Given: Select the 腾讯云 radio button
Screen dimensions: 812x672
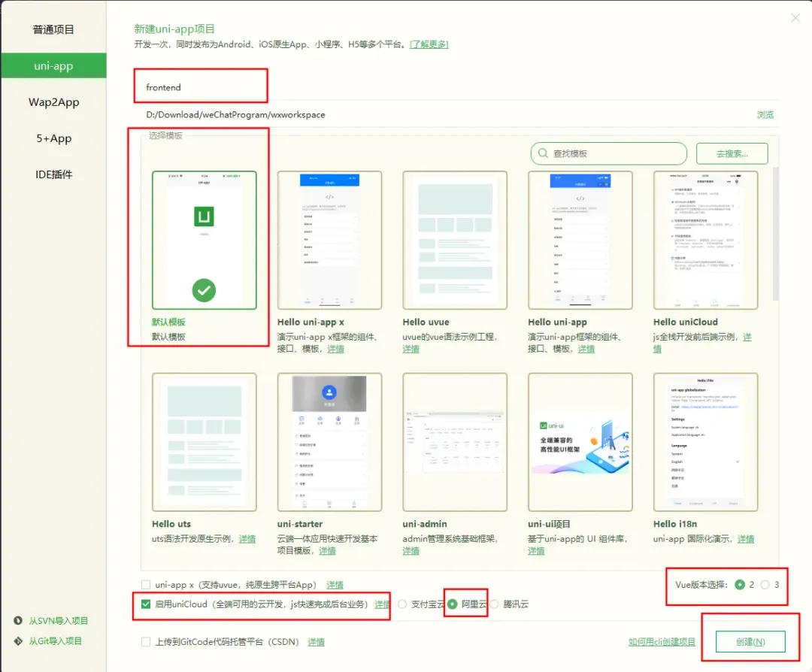Looking at the screenshot, I should coord(495,604).
